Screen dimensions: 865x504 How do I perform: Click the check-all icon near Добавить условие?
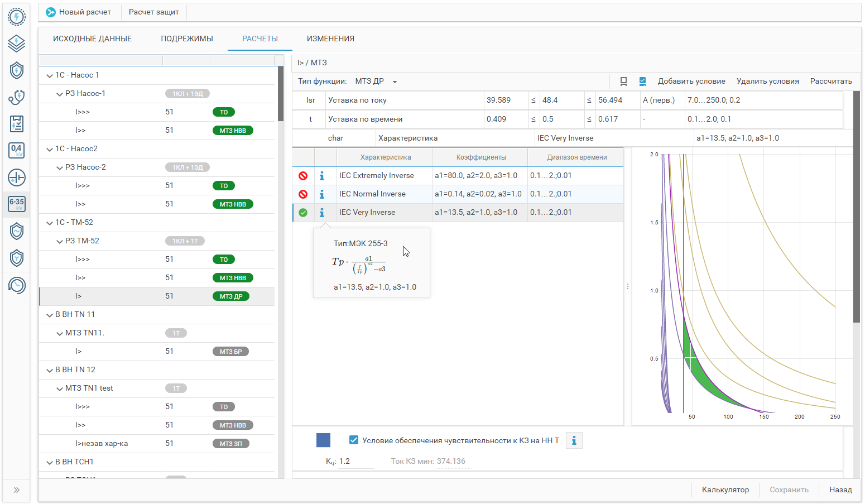tap(642, 81)
